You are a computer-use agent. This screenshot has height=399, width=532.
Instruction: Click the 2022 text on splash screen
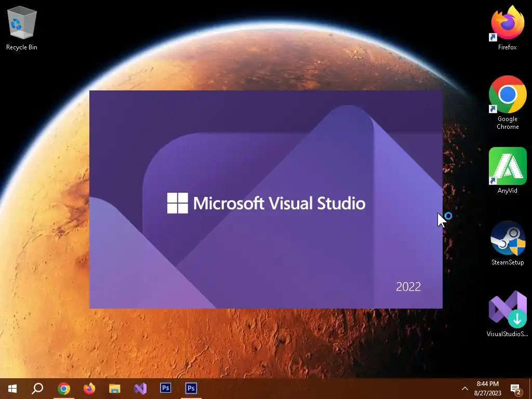click(408, 287)
